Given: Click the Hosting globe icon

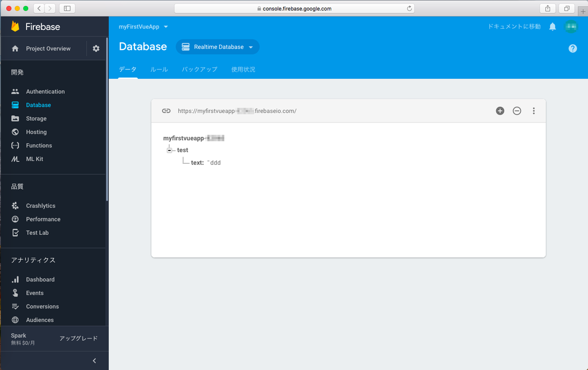Looking at the screenshot, I should click(x=15, y=132).
